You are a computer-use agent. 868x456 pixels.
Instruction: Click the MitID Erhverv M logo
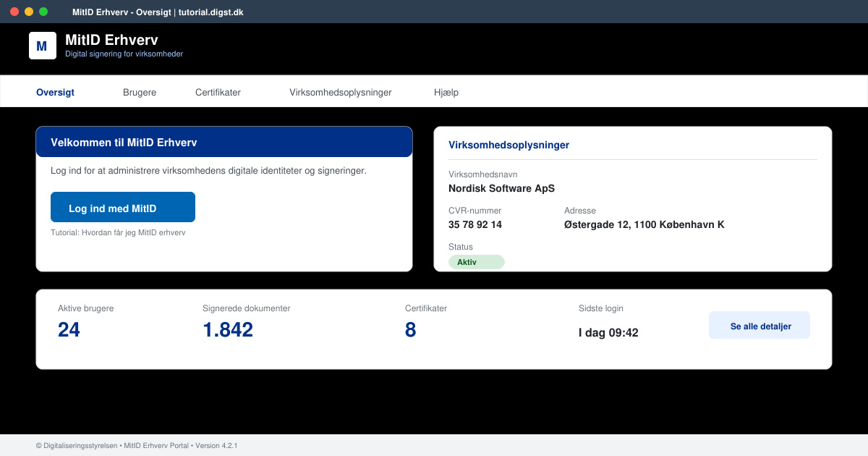tap(42, 46)
